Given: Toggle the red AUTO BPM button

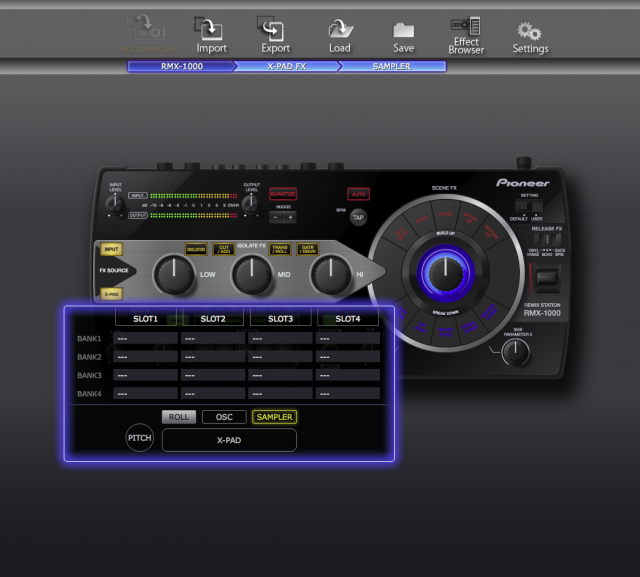Looking at the screenshot, I should tap(358, 194).
